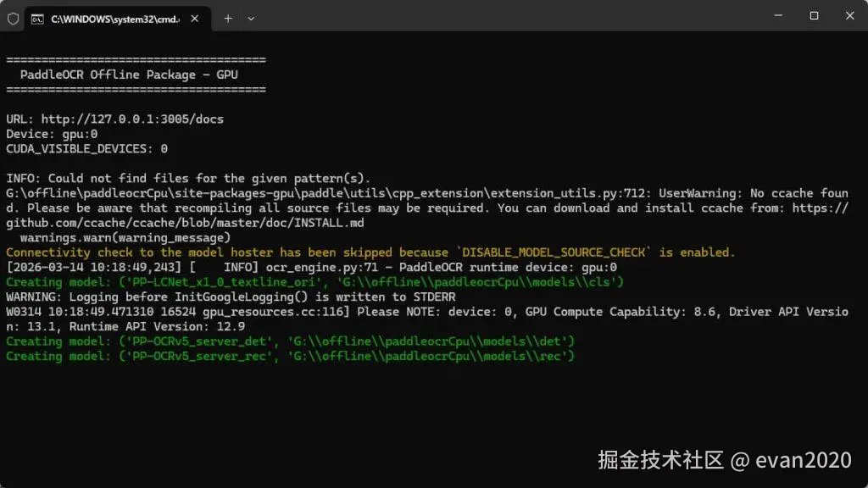Click the 'warnings.warn(warning_message)' line
Viewport: 868px width, 488px height.
(125, 238)
